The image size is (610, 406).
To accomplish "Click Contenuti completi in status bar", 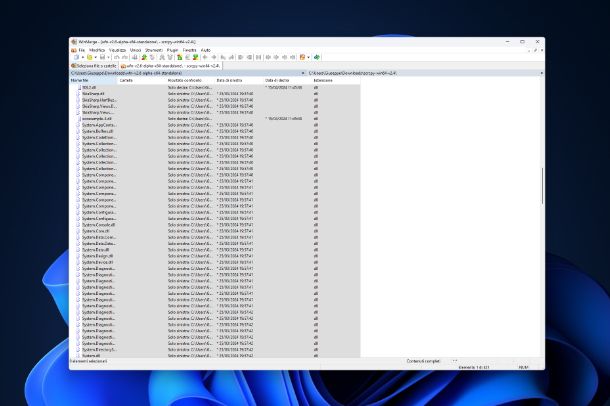I will pos(423,361).
